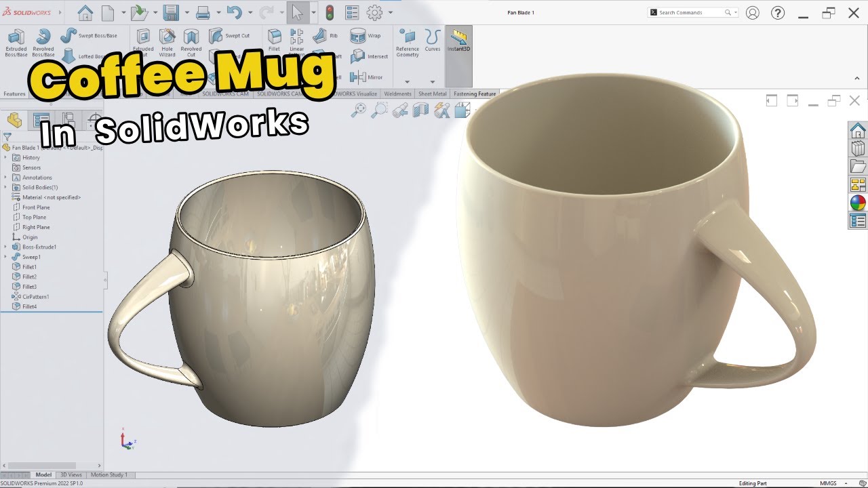The image size is (868, 488).
Task: Open a file using the Open folder icon
Action: (x=139, y=12)
